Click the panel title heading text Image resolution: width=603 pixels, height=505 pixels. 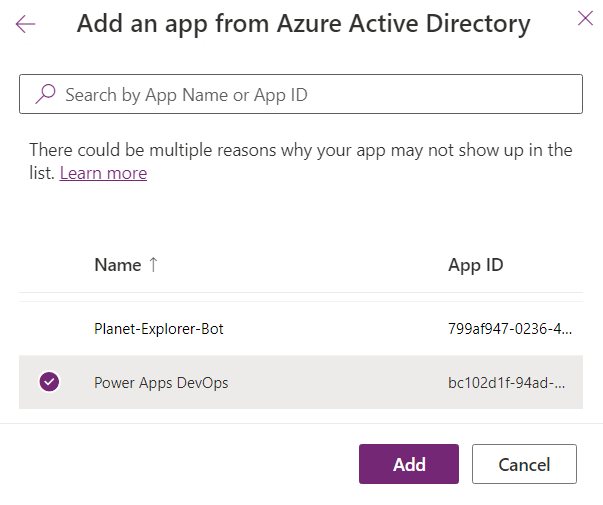[303, 25]
